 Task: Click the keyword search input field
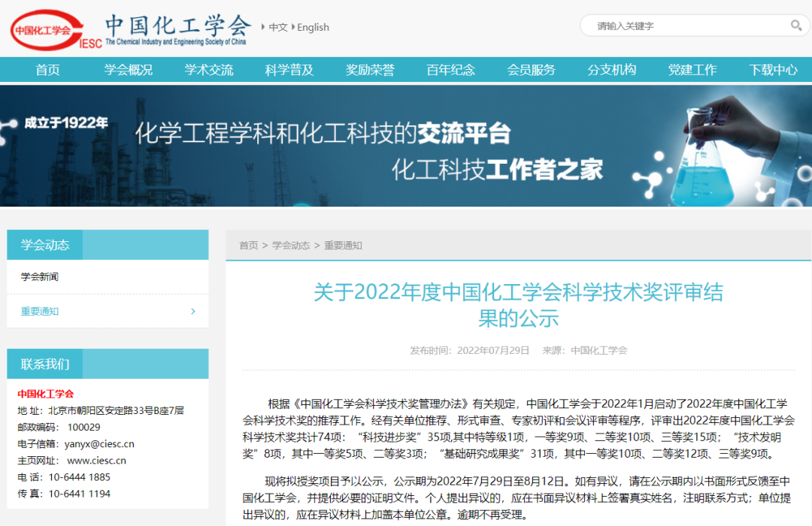(688, 26)
